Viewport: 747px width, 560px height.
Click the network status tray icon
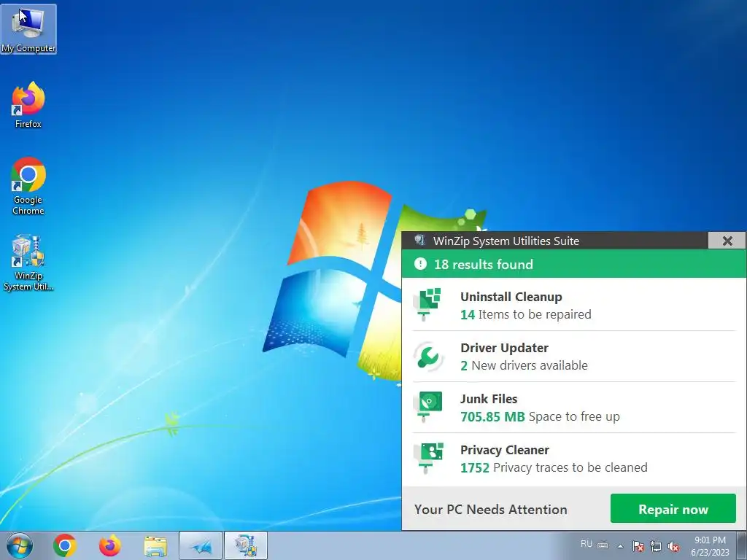(x=656, y=546)
